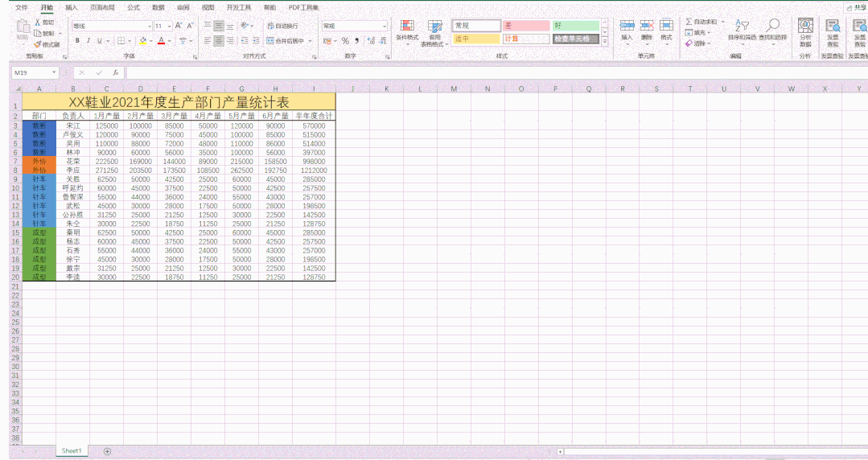Click the percent style icon
The width and height of the screenshot is (868, 460).
(x=344, y=40)
